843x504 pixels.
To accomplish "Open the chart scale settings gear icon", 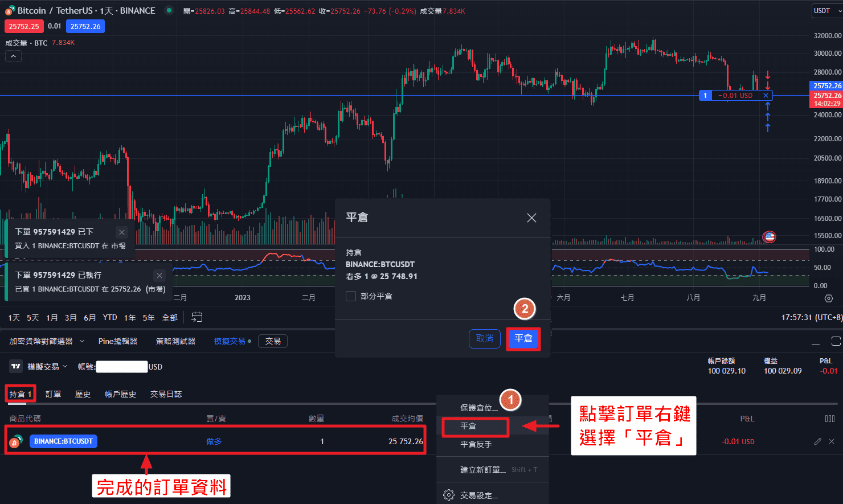I will [x=829, y=298].
